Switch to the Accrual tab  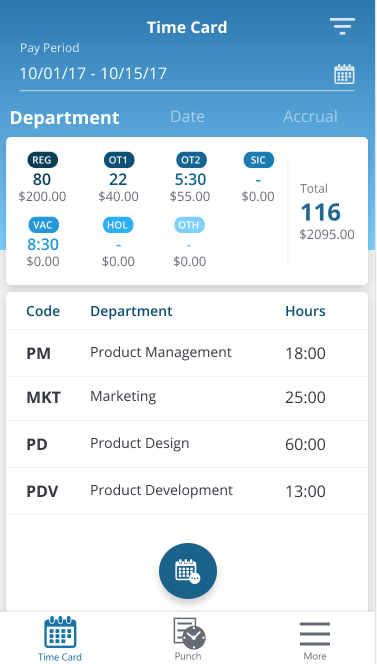[x=310, y=116]
